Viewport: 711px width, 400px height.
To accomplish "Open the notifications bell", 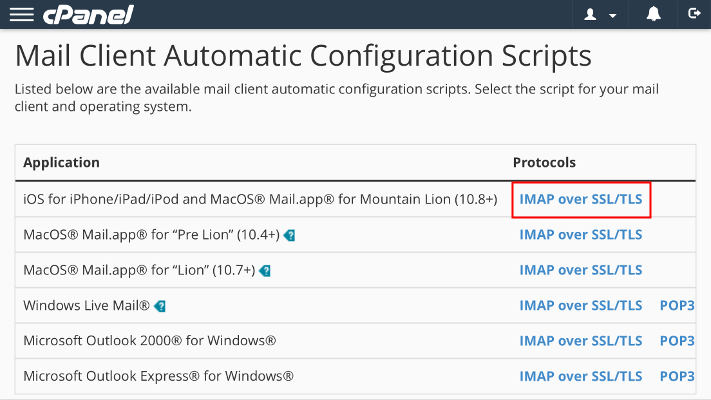I will coord(654,14).
